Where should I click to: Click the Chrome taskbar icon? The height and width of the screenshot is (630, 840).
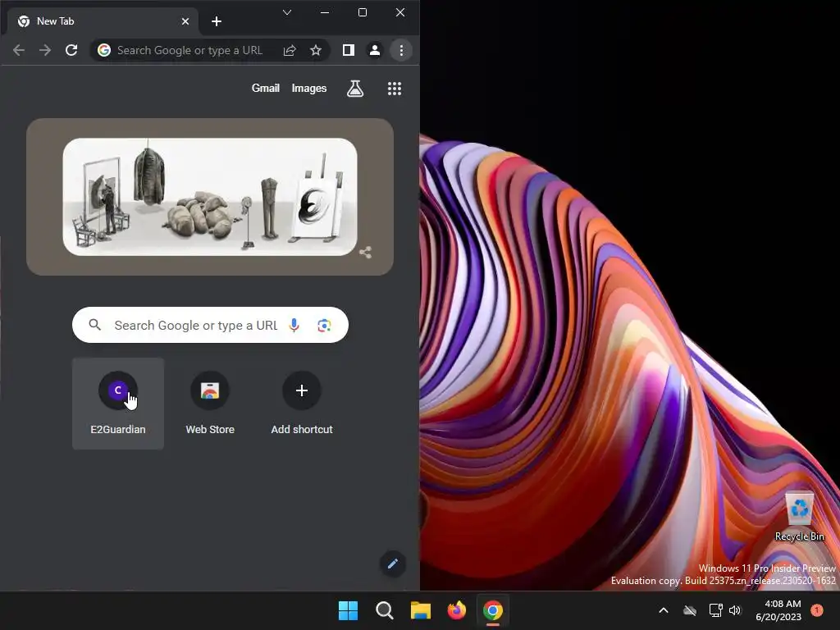[x=493, y=610]
